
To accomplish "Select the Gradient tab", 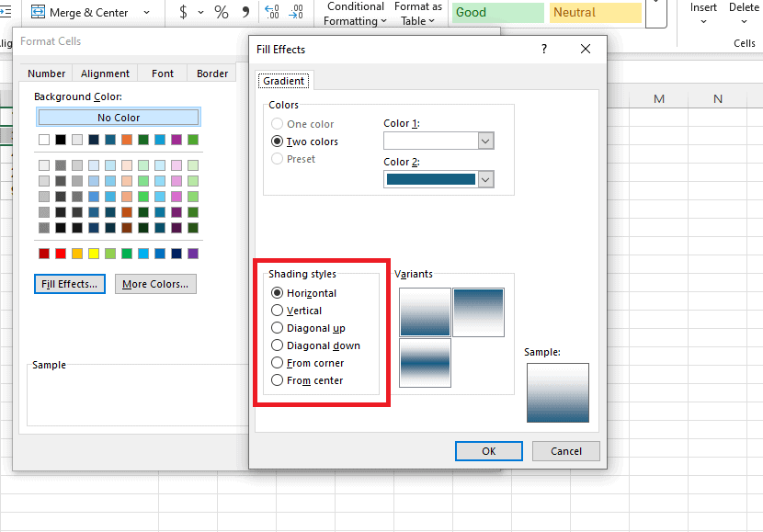I will (284, 81).
